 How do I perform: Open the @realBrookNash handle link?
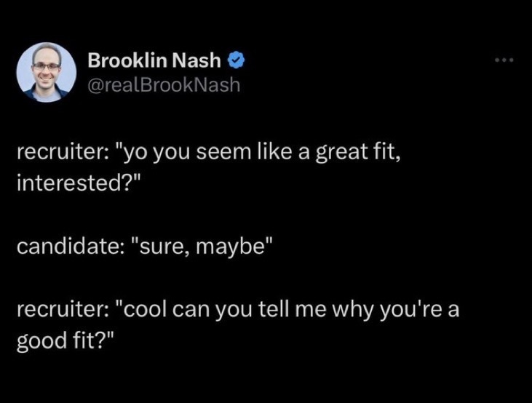pyautogui.click(x=163, y=85)
